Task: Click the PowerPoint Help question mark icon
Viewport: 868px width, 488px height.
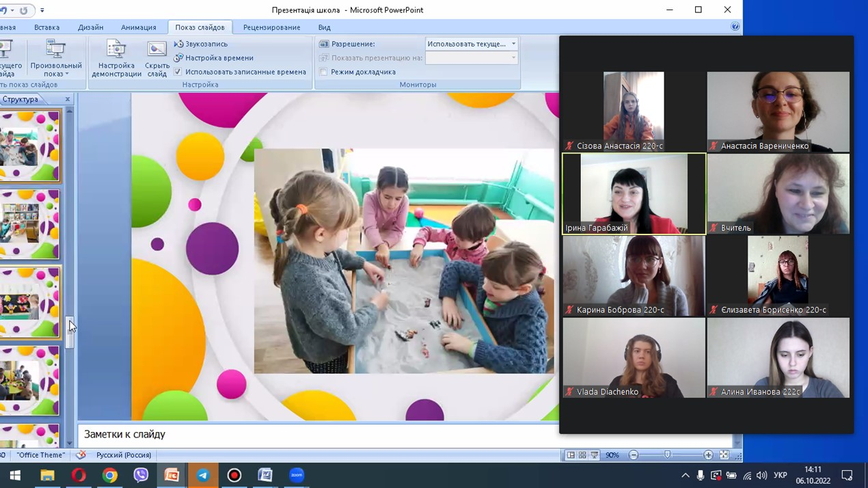Action: coord(735,27)
